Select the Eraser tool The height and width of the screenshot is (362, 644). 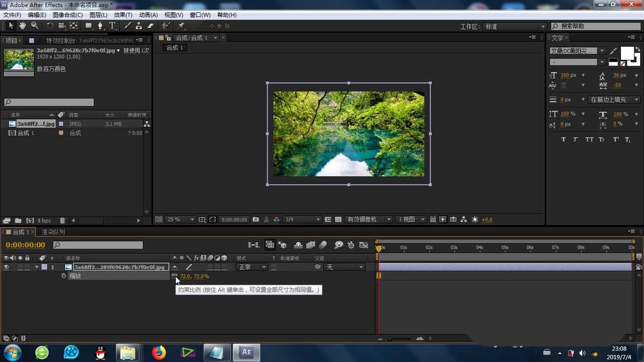click(x=151, y=26)
